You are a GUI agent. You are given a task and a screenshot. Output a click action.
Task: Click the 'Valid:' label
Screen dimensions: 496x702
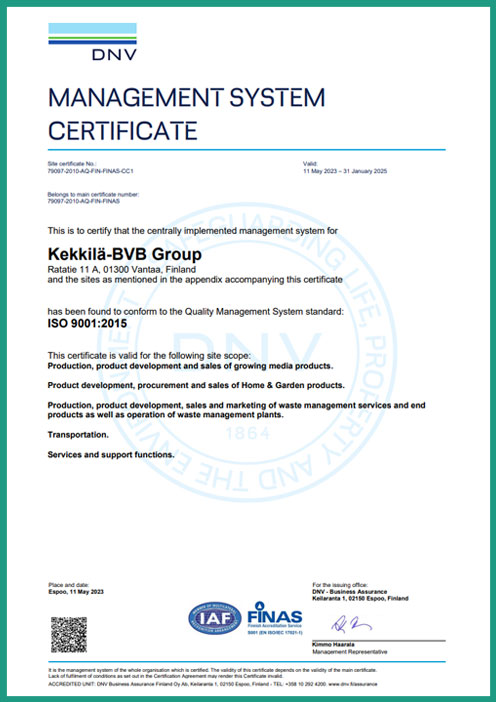[x=310, y=164]
